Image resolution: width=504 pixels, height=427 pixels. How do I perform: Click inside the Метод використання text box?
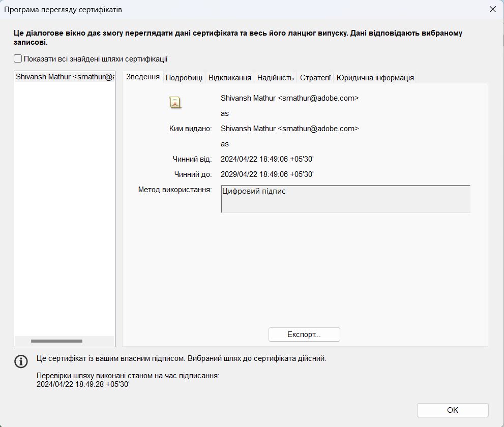[346, 199]
